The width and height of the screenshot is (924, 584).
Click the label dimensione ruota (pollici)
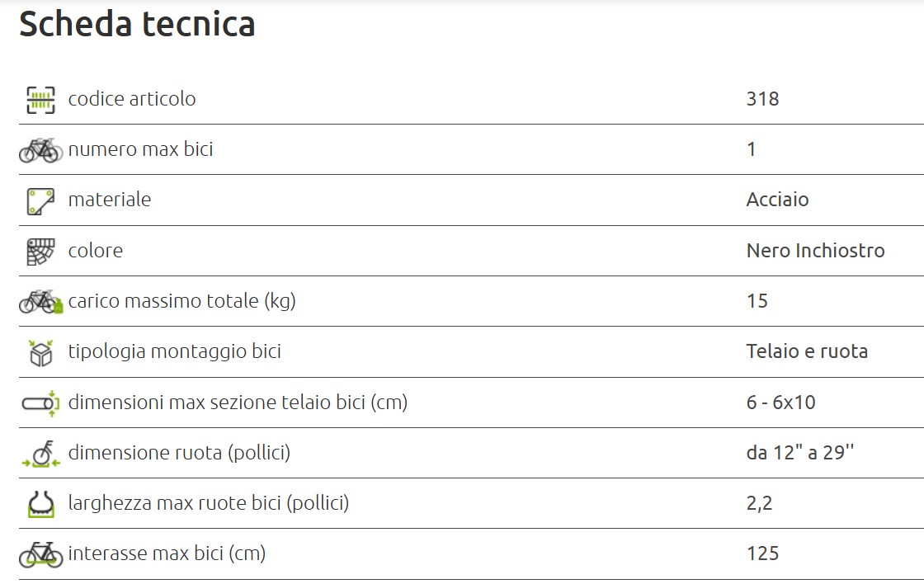coord(179,453)
